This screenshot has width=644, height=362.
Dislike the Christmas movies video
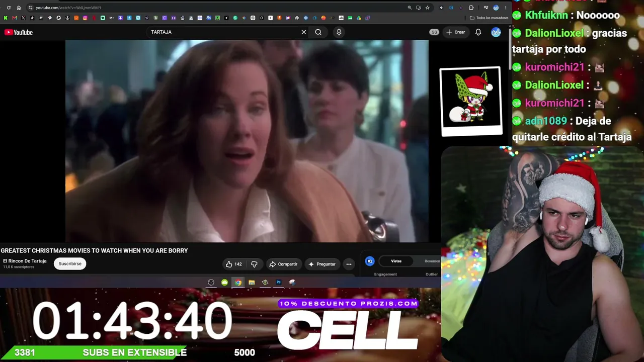point(255,264)
